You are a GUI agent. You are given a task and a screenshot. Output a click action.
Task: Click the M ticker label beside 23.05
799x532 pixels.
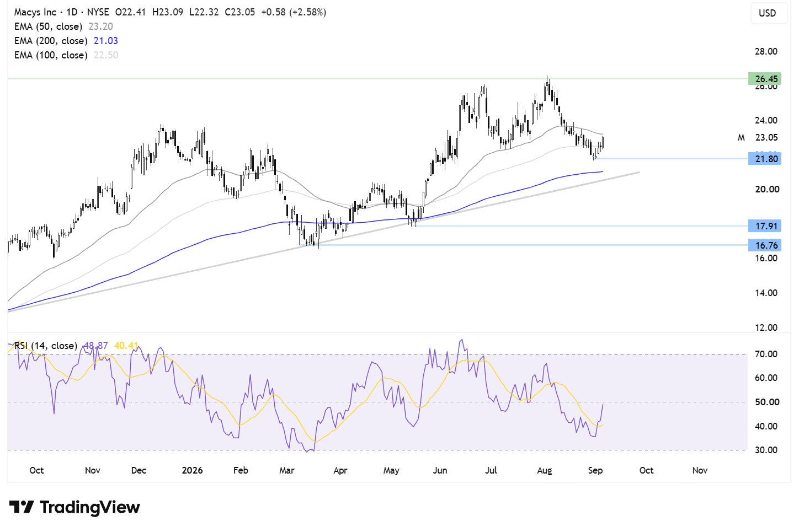742,138
